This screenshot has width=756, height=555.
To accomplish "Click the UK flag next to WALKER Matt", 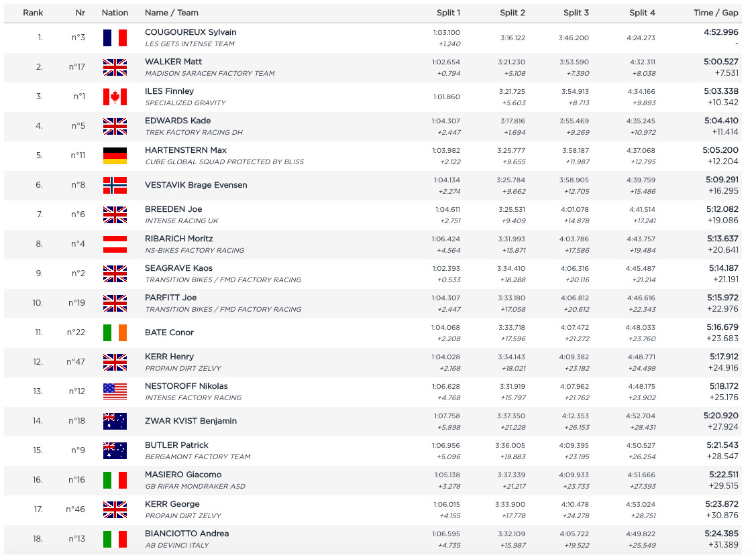I will click(115, 67).
